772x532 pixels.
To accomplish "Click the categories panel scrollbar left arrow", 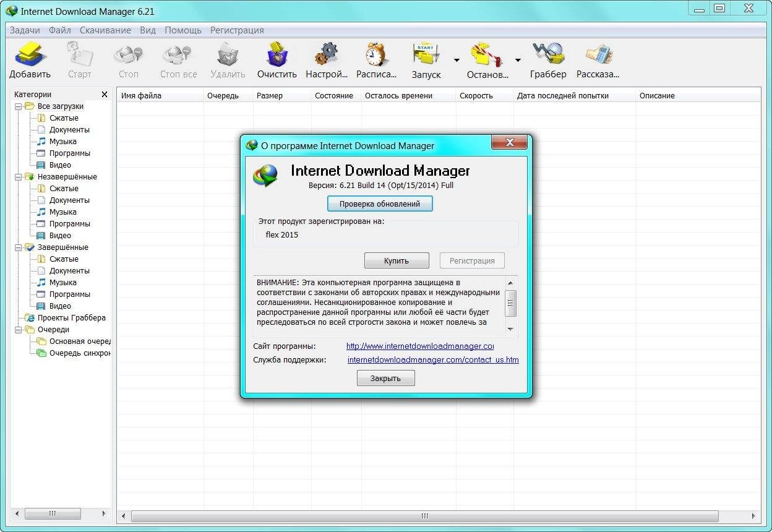I will tap(16, 513).
